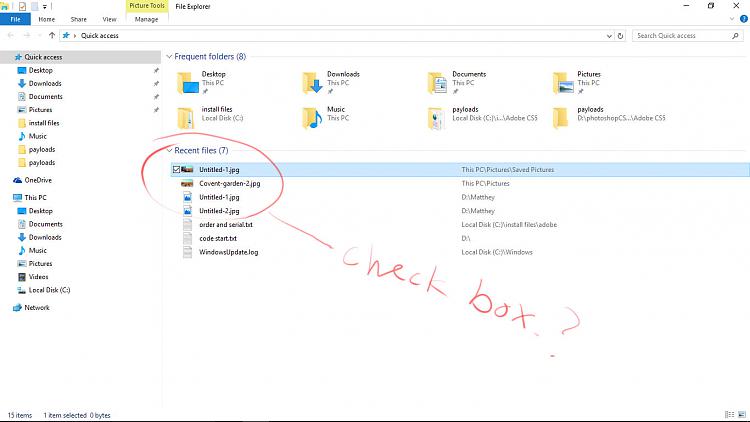The image size is (750, 422).
Task: Open pinned Pictures under Quick access
Action: point(40,110)
